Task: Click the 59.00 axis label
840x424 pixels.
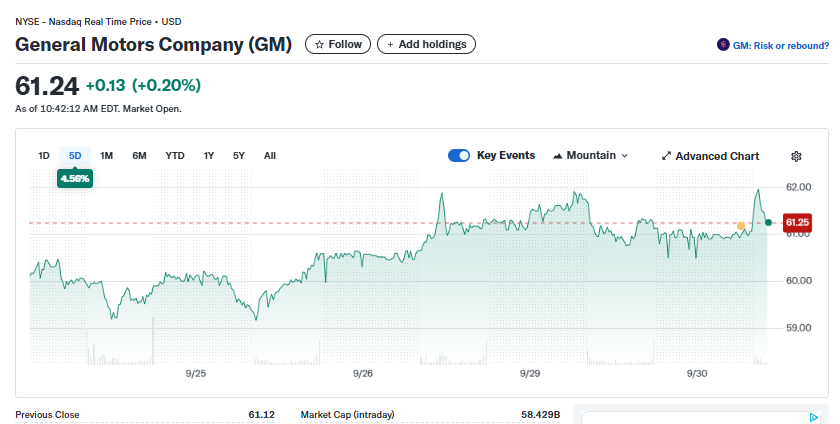Action: pyautogui.click(x=799, y=328)
